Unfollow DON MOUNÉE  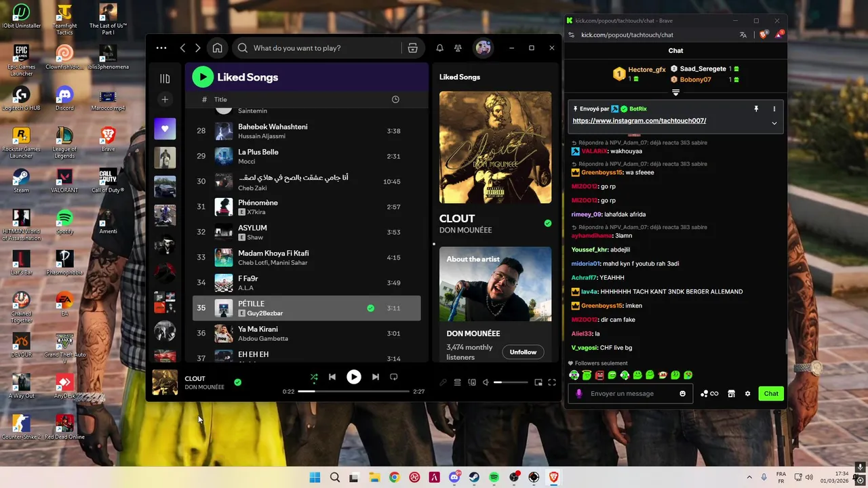click(x=523, y=352)
